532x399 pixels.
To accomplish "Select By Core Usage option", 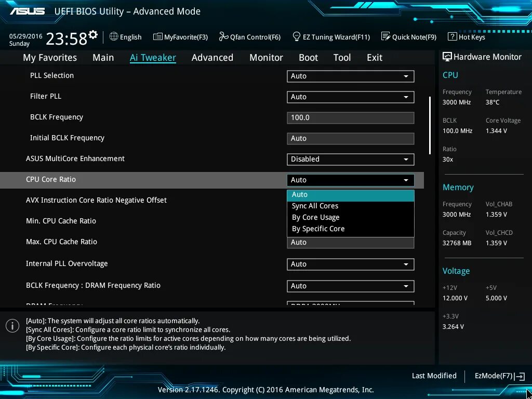I will 351,218.
